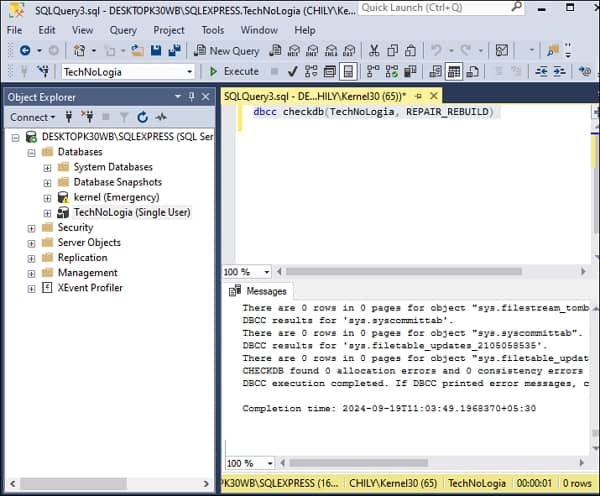The width and height of the screenshot is (600, 496).
Task: Click Connect Object Explorer plug icon
Action: pos(69,117)
